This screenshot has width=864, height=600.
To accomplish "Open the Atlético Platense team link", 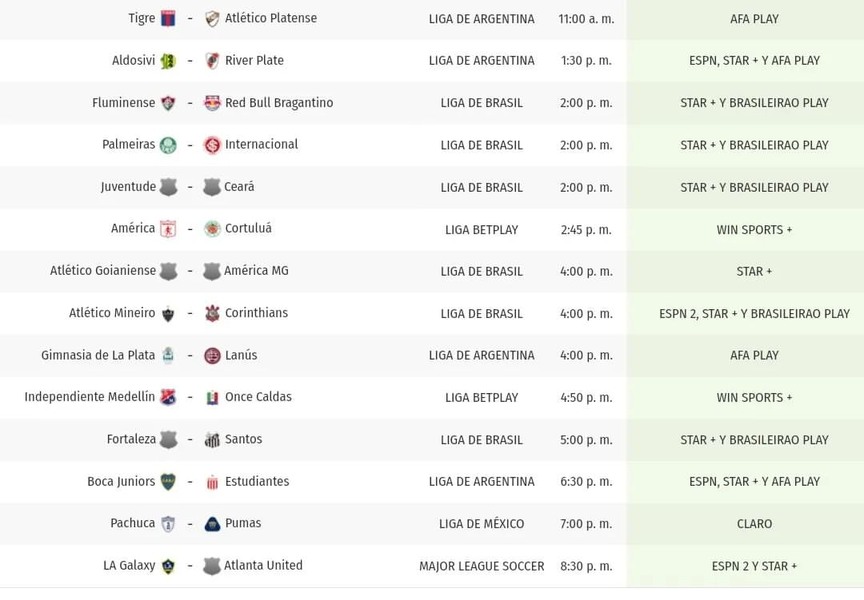I will pos(271,18).
